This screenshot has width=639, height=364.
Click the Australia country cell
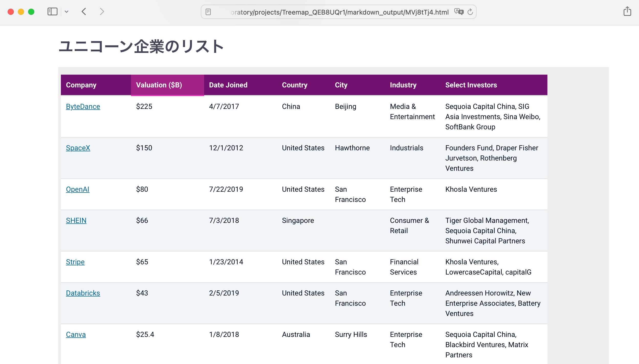(303, 344)
